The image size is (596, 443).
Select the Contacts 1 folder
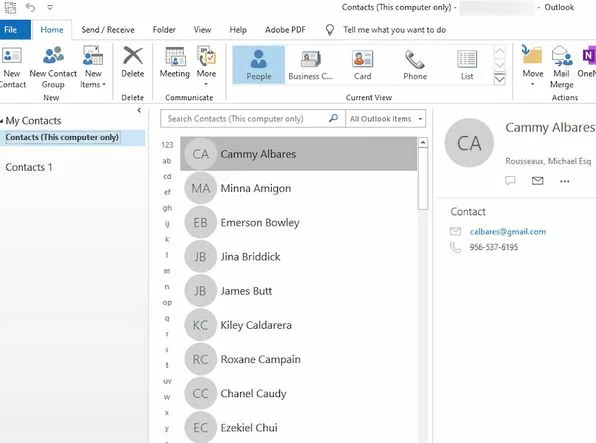click(x=29, y=167)
